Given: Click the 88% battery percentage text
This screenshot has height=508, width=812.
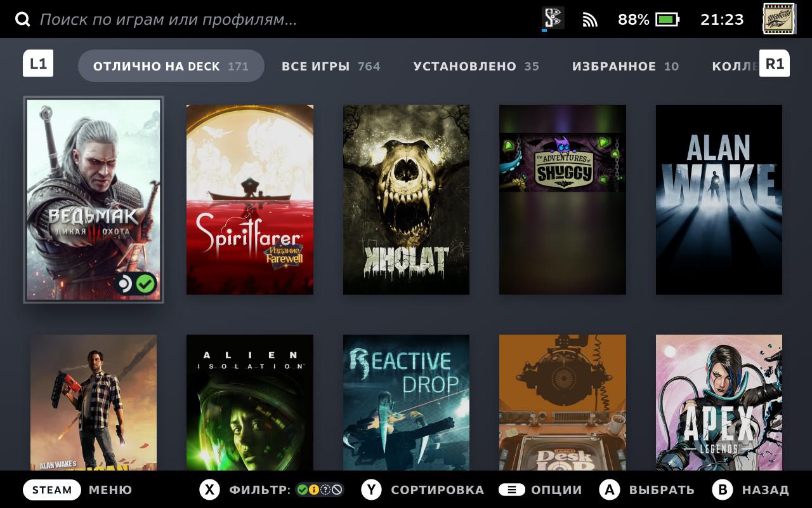Looking at the screenshot, I should tap(633, 20).
